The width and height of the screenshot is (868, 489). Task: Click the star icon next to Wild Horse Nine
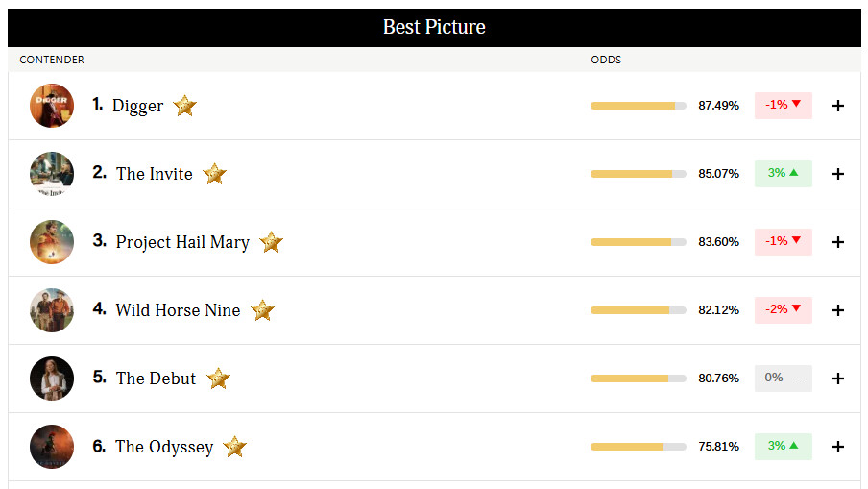tap(262, 310)
